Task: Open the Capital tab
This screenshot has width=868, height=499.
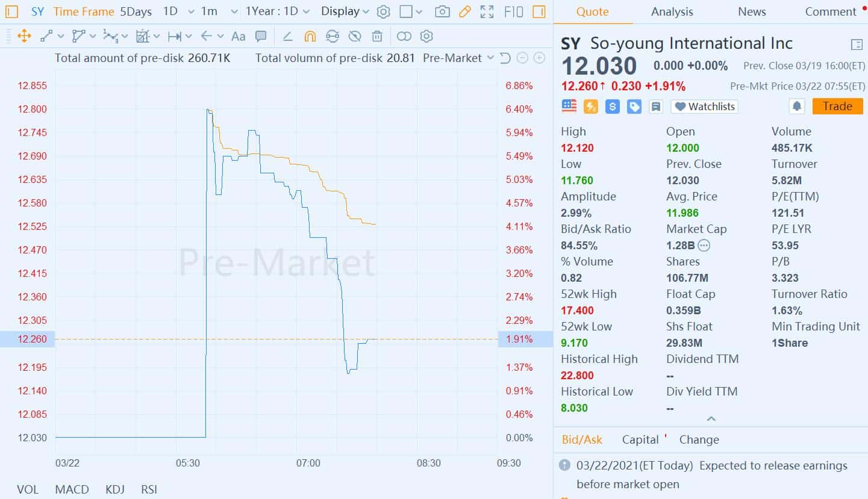Action: coord(640,439)
